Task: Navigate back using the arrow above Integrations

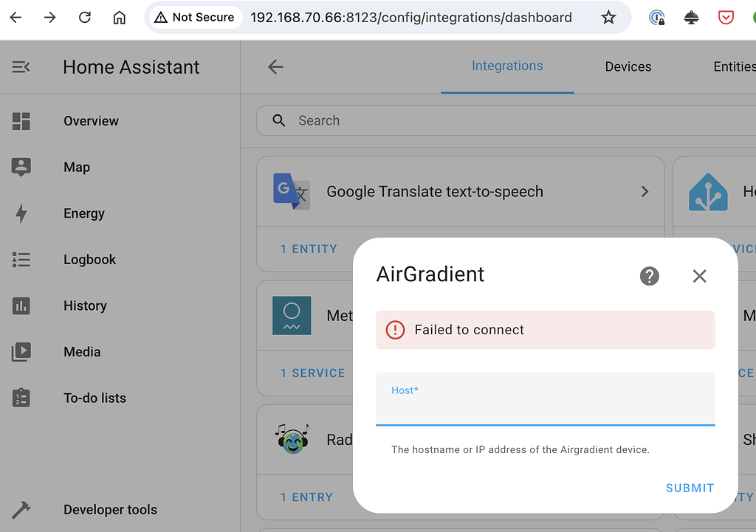Action: [x=275, y=66]
